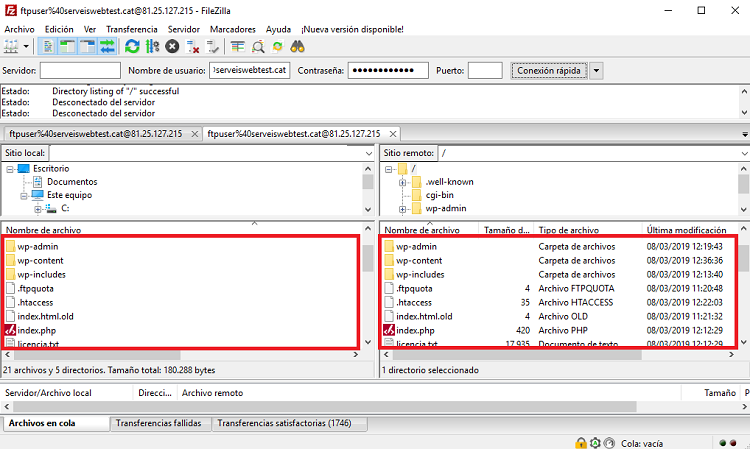Select remote index.html.old file
The height and width of the screenshot is (449, 750).
coord(424,317)
